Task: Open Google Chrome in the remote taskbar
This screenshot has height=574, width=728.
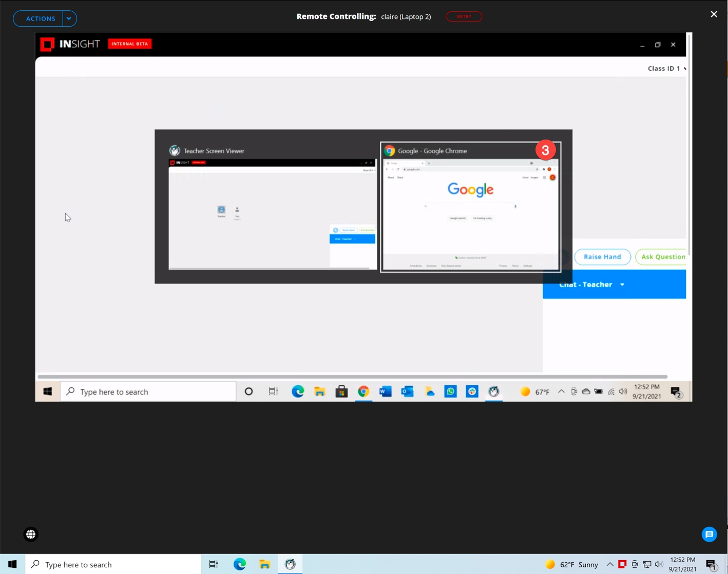Action: click(x=363, y=392)
